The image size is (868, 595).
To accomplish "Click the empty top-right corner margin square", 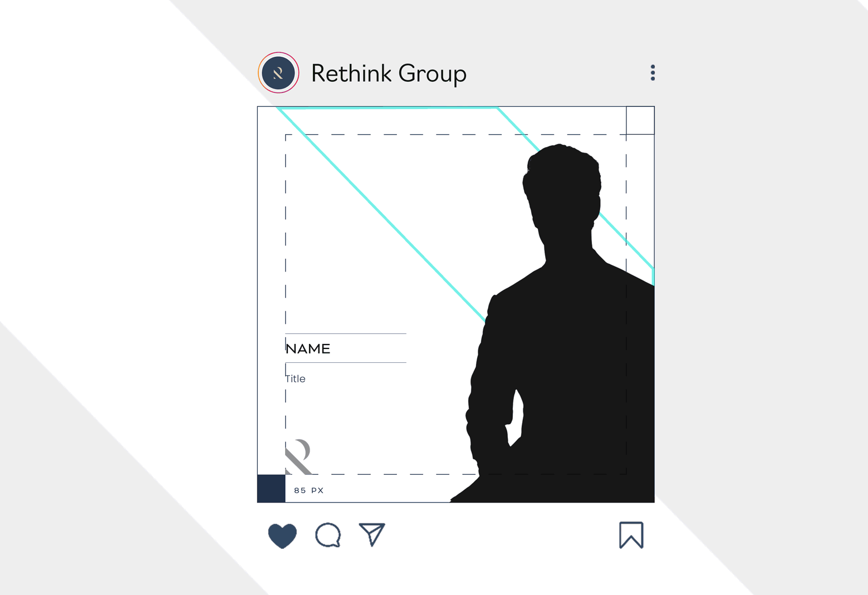I will point(640,120).
